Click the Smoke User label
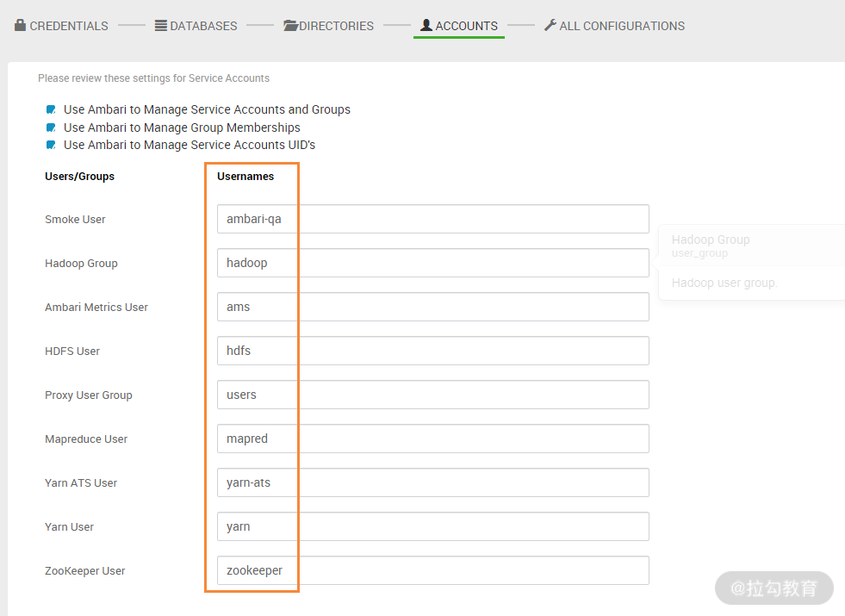 pos(75,220)
